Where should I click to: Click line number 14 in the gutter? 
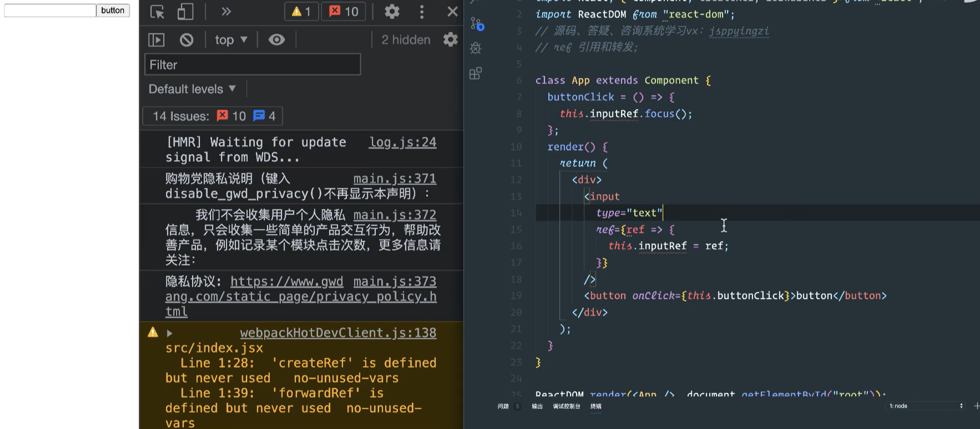click(517, 213)
